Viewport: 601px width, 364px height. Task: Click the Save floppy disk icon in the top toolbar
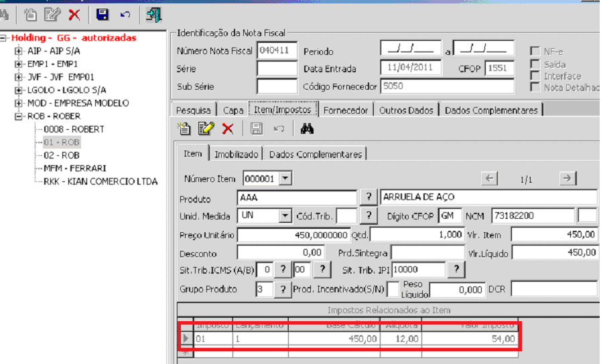click(102, 14)
